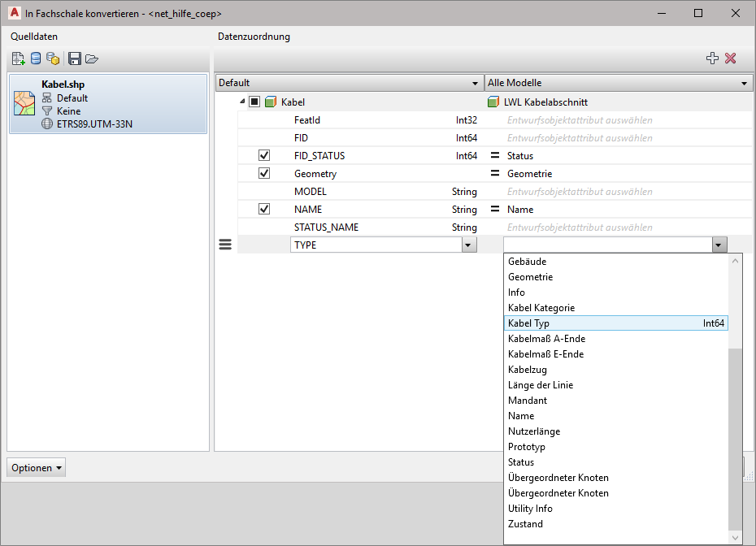
Task: Uncheck the Geometry checkbox
Action: click(x=264, y=173)
